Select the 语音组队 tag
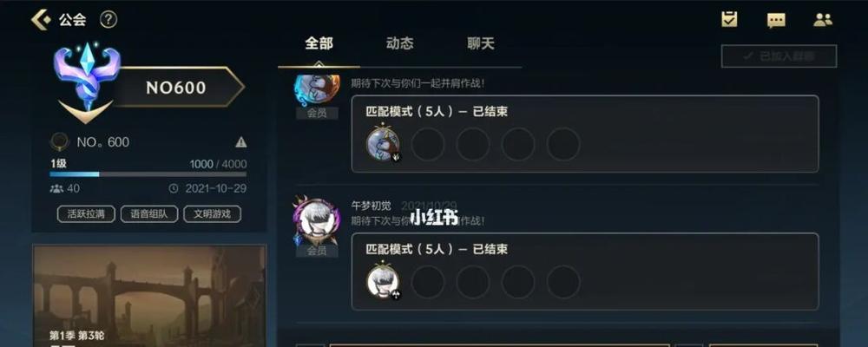Screen dimensions: 868x347 point(149,214)
